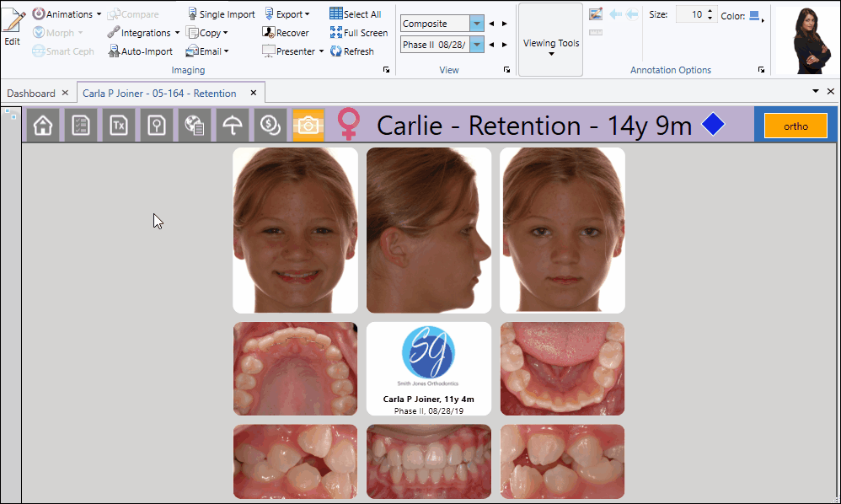Select the orange camera imaging icon
841x504 pixels.
(308, 126)
